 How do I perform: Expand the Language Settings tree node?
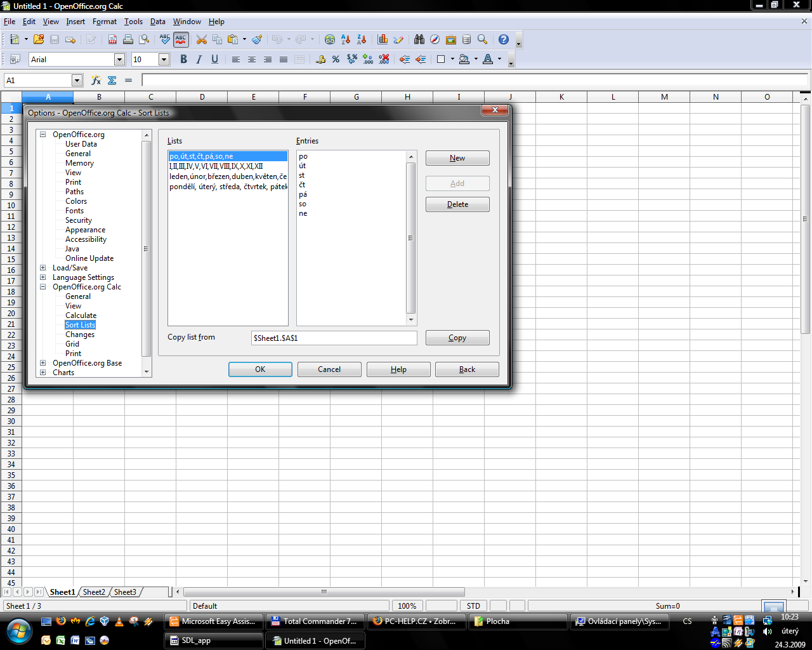coord(43,277)
